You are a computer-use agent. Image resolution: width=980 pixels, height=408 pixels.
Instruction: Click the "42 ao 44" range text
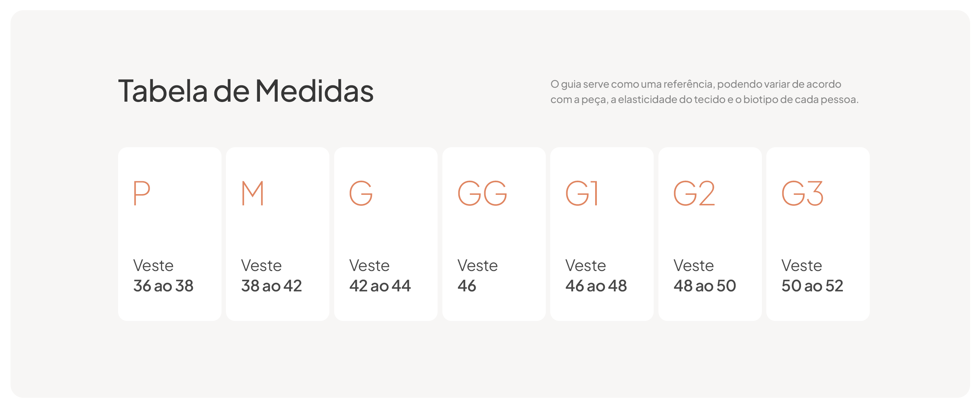coord(380,286)
